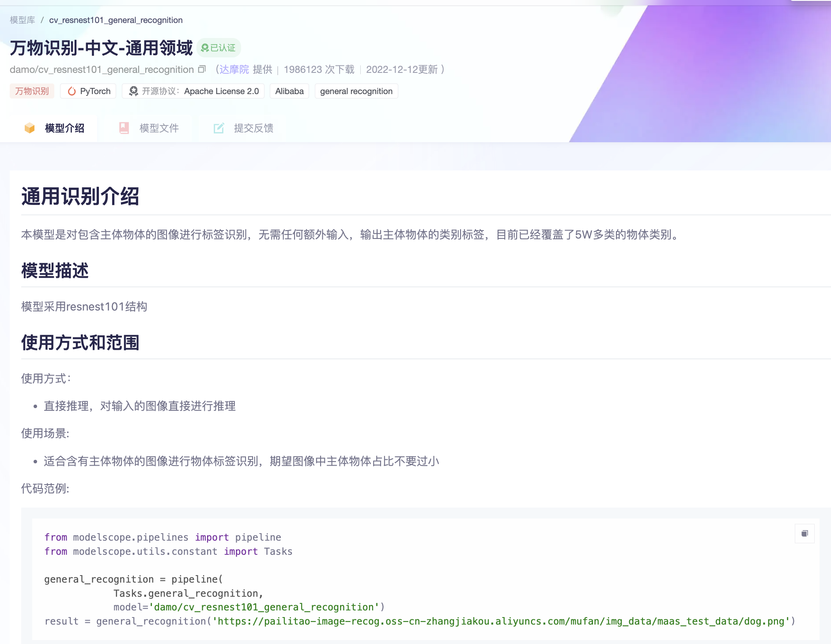Click the 使用方式和范围 heading

click(80, 342)
